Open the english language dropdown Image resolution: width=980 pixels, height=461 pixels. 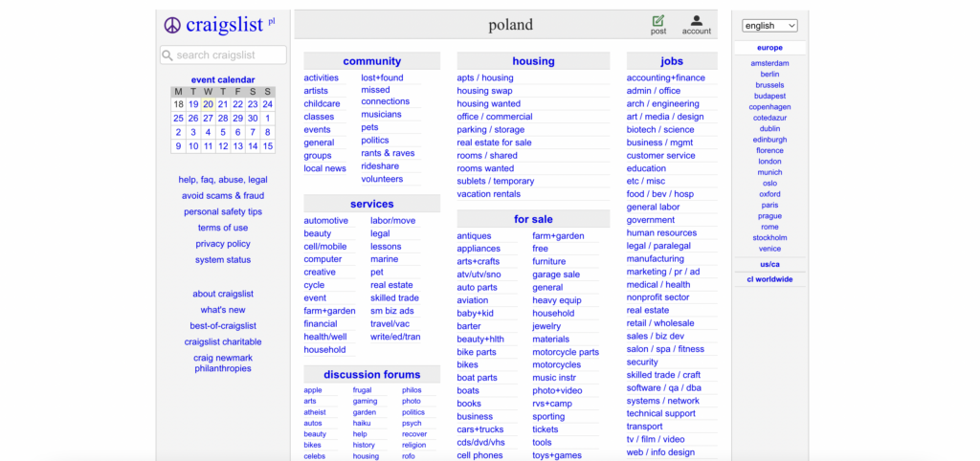pos(769,26)
